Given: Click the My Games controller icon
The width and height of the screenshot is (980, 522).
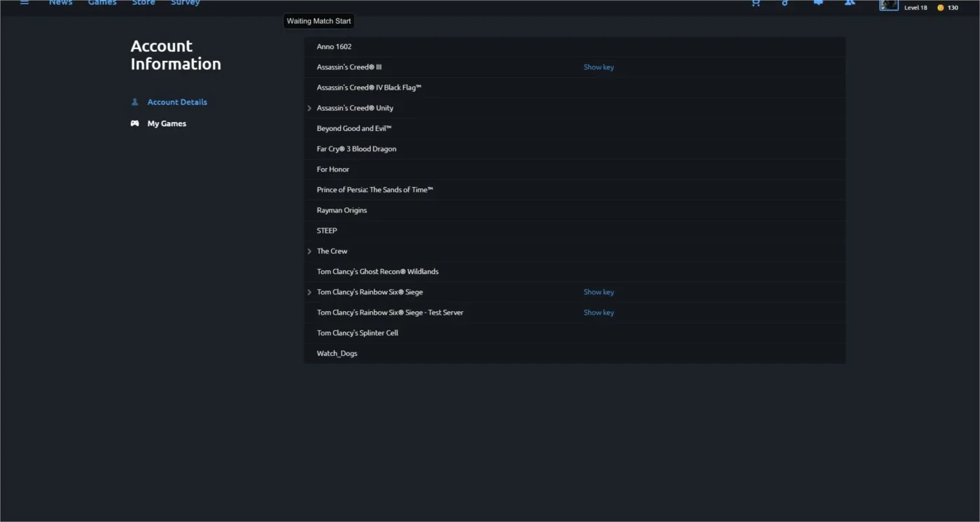Looking at the screenshot, I should pyautogui.click(x=135, y=123).
